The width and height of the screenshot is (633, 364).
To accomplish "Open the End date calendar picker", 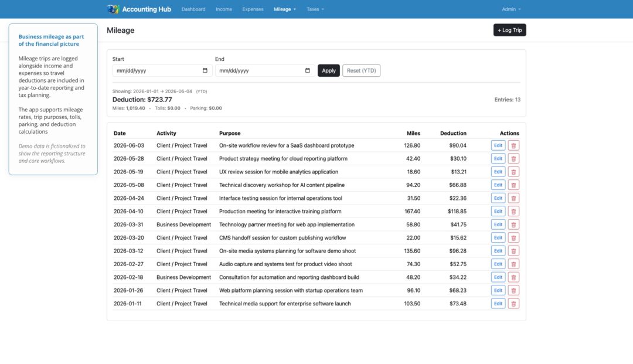I will [308, 70].
